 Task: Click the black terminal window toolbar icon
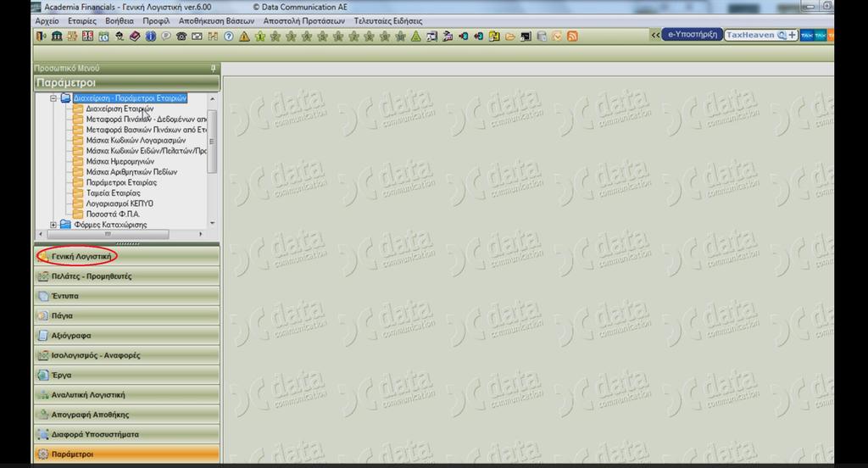coord(526,36)
